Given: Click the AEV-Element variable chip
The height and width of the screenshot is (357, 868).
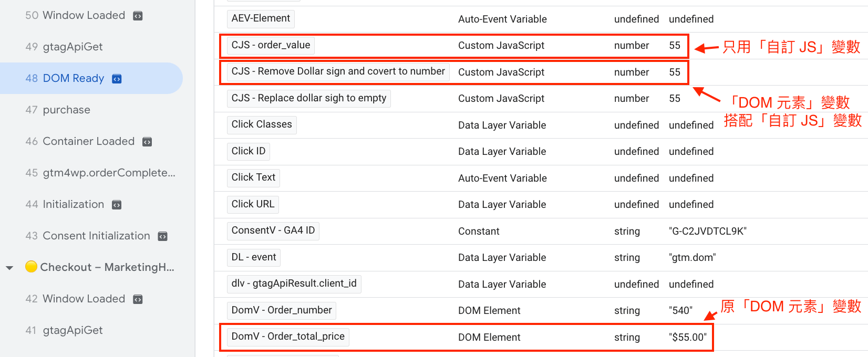Looking at the screenshot, I should (261, 18).
